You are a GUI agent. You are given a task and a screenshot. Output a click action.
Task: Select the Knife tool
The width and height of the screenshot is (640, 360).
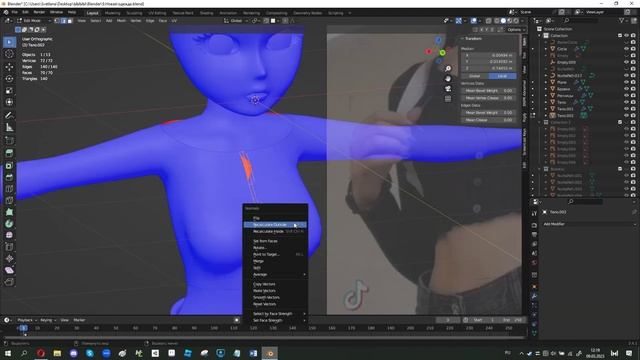tap(9, 200)
